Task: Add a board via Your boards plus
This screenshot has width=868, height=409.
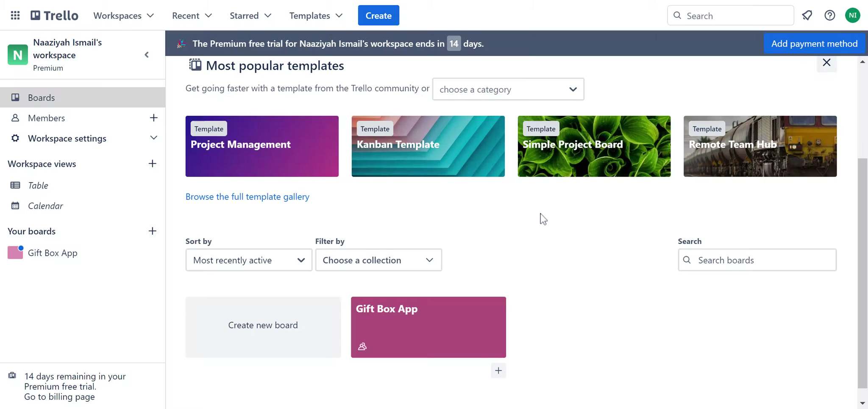Action: click(153, 231)
